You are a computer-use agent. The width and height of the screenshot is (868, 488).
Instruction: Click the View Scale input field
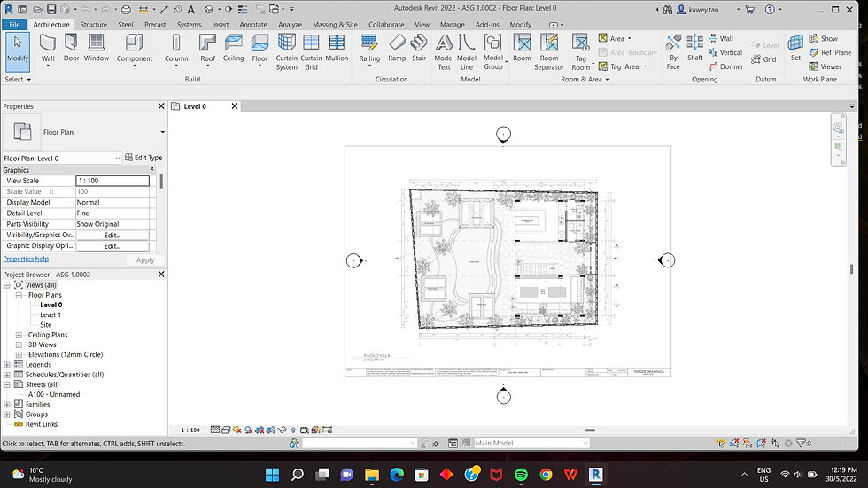pyautogui.click(x=112, y=181)
